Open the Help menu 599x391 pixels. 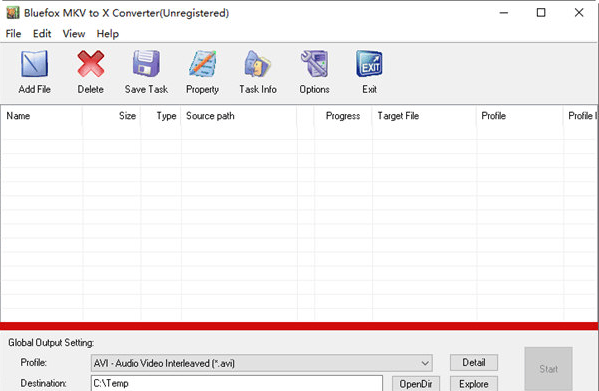tap(108, 34)
